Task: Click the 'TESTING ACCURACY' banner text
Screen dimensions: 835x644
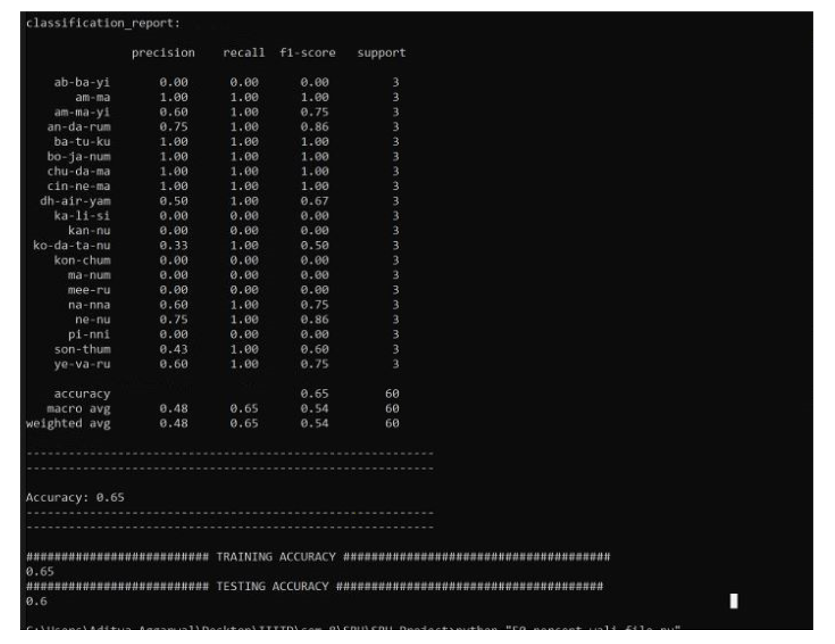Action: (x=272, y=587)
